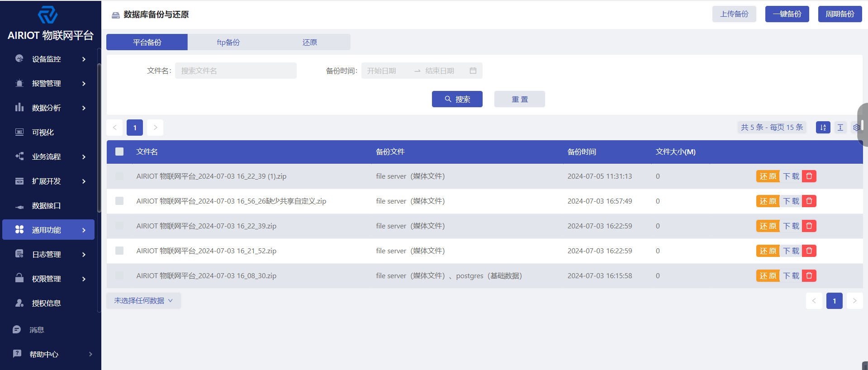Expand the 权限管理 menu arrow
The image size is (868, 370).
pyautogui.click(x=84, y=279)
